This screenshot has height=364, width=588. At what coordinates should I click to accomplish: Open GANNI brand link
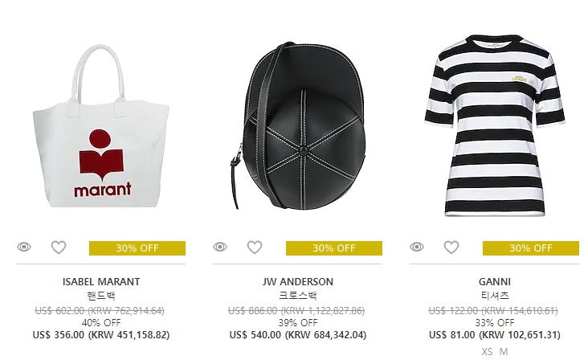click(495, 282)
